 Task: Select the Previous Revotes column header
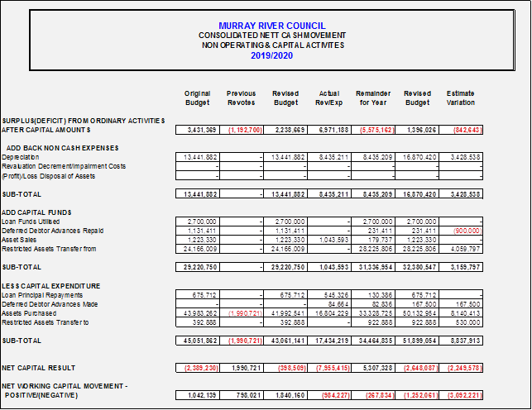click(242, 98)
